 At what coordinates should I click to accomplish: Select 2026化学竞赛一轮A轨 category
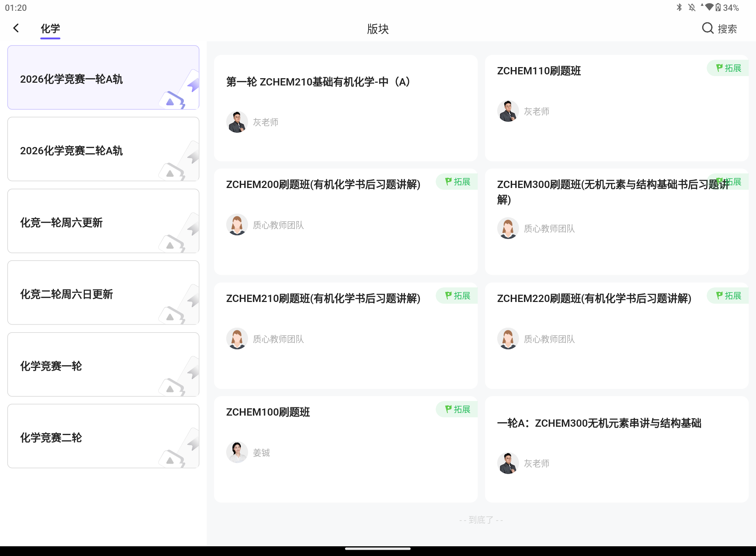[103, 77]
